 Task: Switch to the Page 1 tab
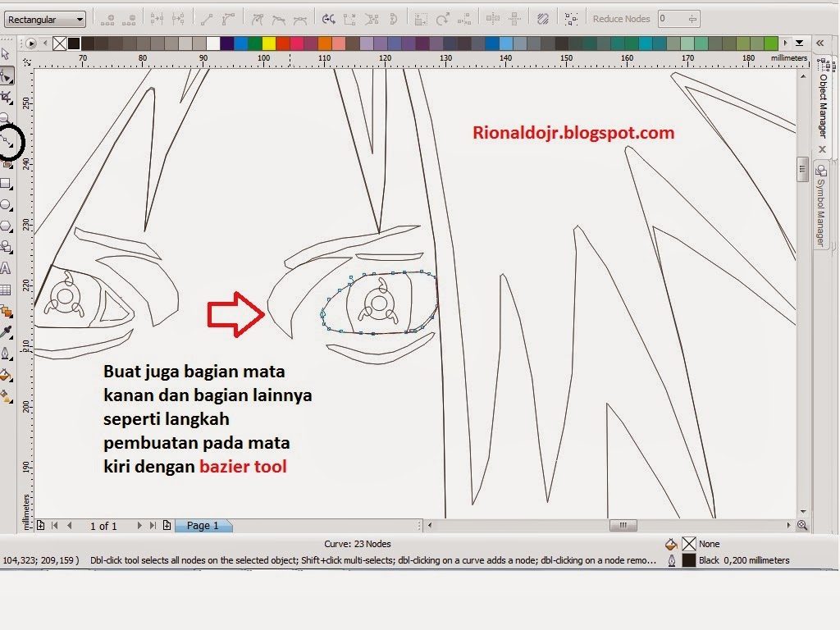tap(203, 526)
